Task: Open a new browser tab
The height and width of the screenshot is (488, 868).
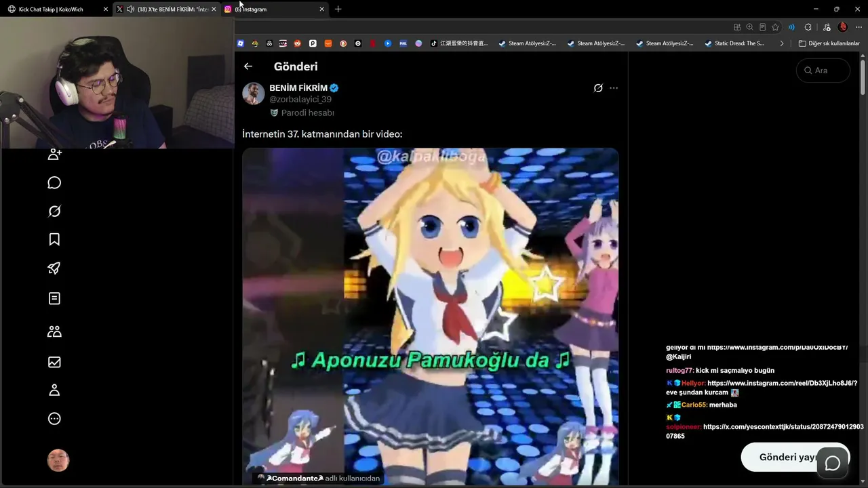Action: tap(338, 9)
